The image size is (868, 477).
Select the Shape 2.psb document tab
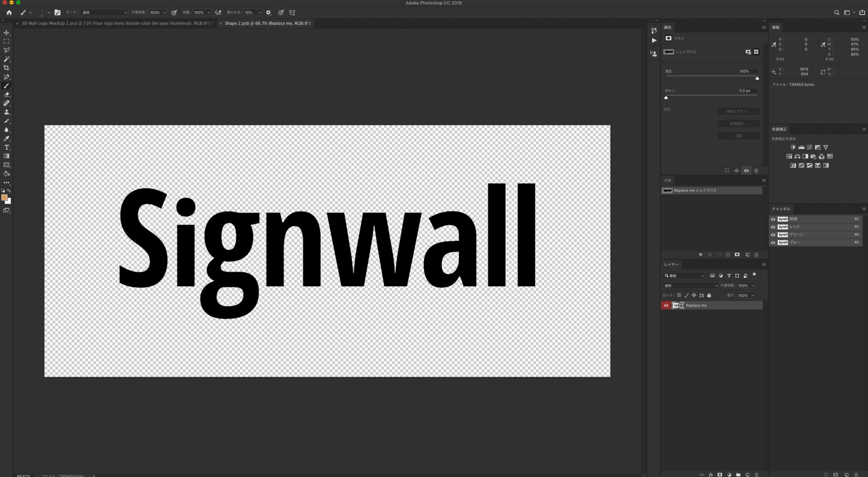267,23
